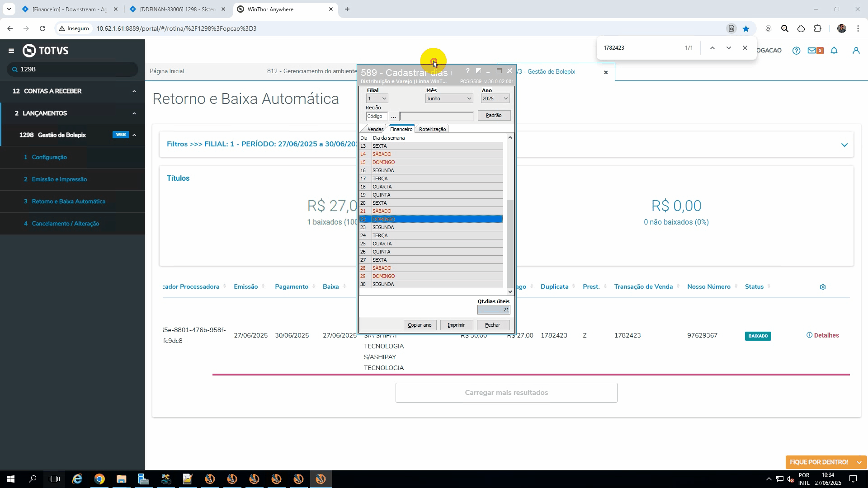Open the user profile icon
Screen dimensions: 868x488
click(x=856, y=51)
